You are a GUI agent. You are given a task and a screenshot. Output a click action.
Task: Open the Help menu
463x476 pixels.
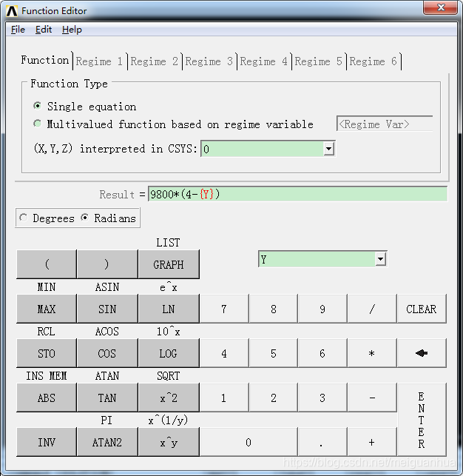[x=72, y=30]
